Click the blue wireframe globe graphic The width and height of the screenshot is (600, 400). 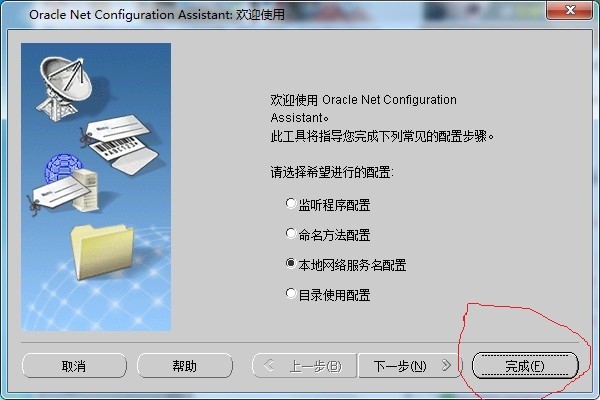(62, 168)
